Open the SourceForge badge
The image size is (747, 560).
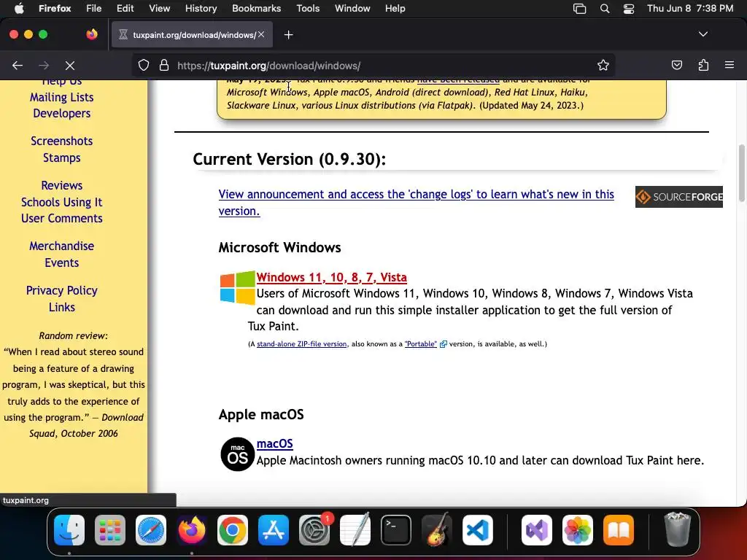[x=679, y=197]
